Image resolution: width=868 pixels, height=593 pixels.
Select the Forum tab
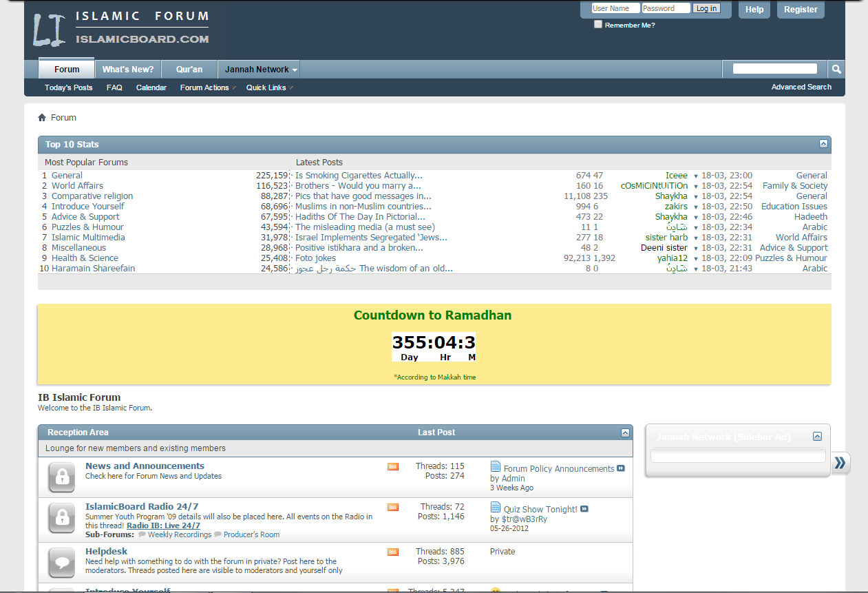point(67,69)
